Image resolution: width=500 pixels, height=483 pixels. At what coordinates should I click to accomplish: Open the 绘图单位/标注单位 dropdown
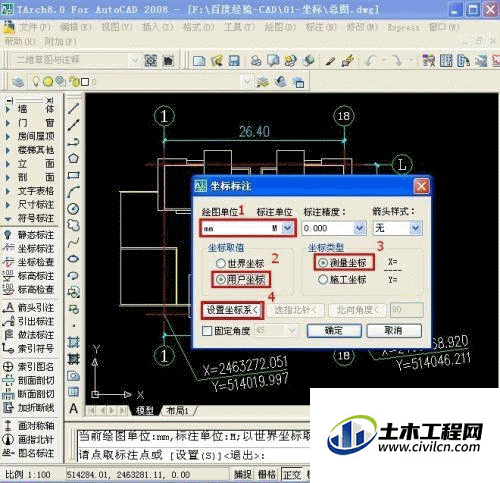tap(287, 228)
